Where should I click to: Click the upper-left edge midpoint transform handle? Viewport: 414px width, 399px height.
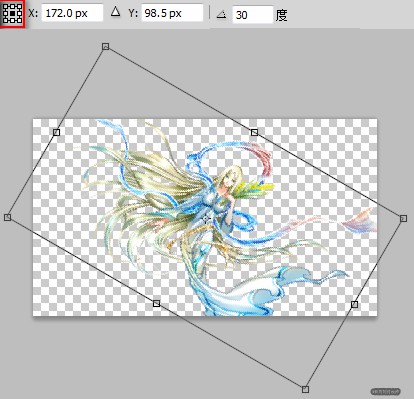coord(57,132)
